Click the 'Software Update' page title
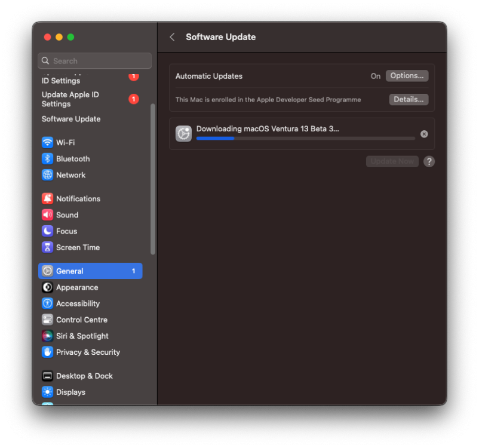479x448 pixels. click(x=220, y=37)
